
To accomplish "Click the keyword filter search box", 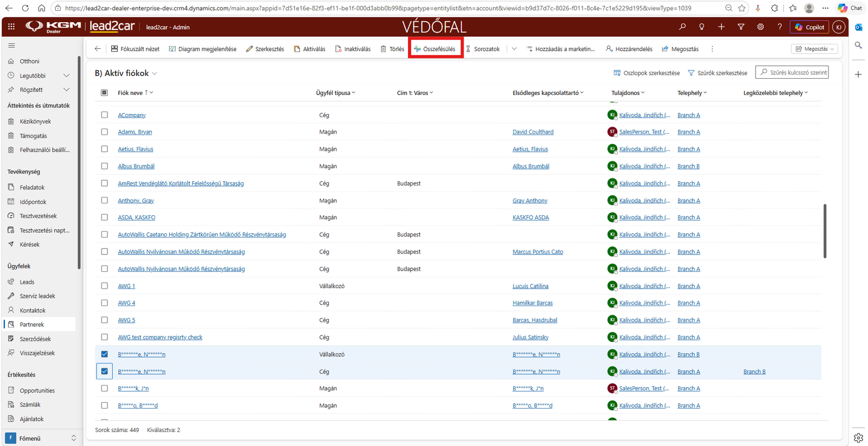I will point(792,72).
